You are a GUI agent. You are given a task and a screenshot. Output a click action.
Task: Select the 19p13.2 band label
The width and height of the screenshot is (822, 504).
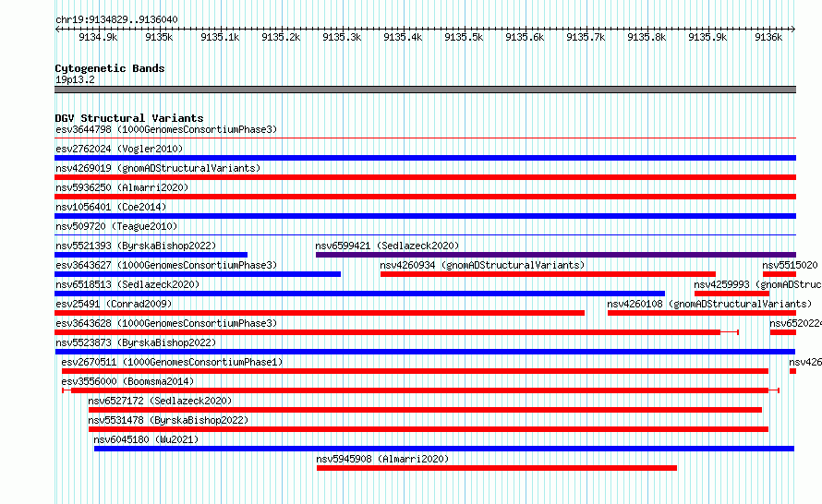tap(75, 79)
